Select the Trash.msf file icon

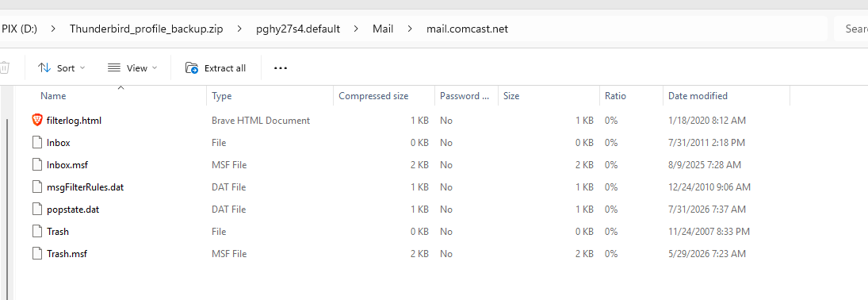tap(37, 253)
